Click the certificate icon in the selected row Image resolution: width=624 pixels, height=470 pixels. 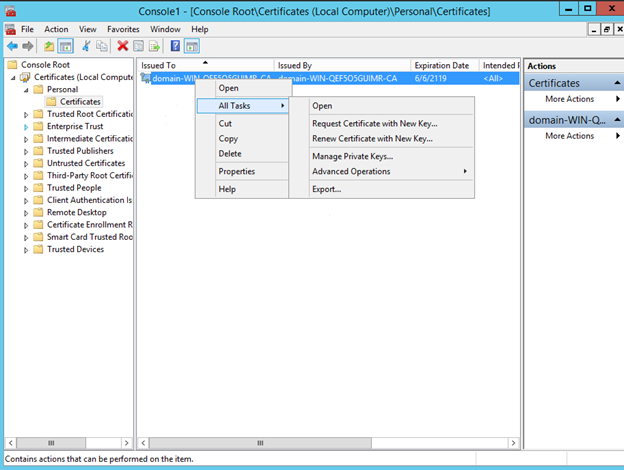pos(146,78)
